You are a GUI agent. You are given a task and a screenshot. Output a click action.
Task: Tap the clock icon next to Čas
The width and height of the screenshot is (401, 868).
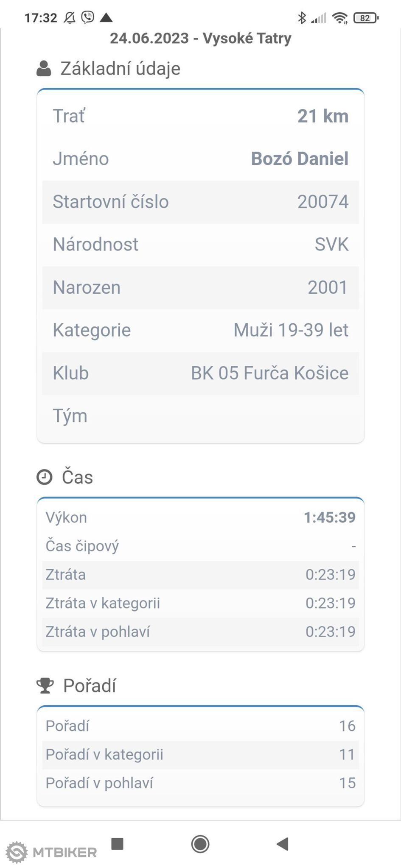(x=45, y=477)
